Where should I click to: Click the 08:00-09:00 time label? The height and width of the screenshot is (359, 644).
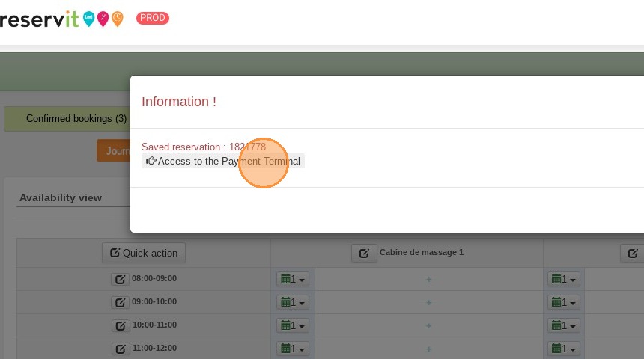tap(154, 278)
